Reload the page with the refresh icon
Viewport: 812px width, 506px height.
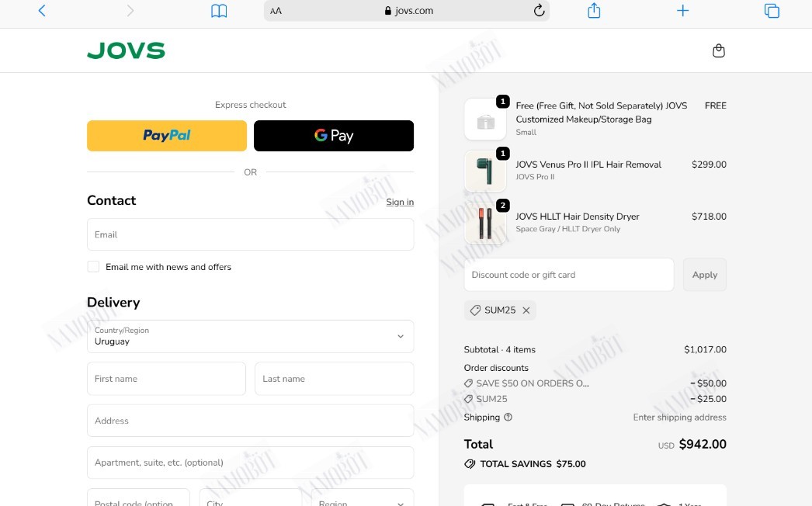pos(539,10)
